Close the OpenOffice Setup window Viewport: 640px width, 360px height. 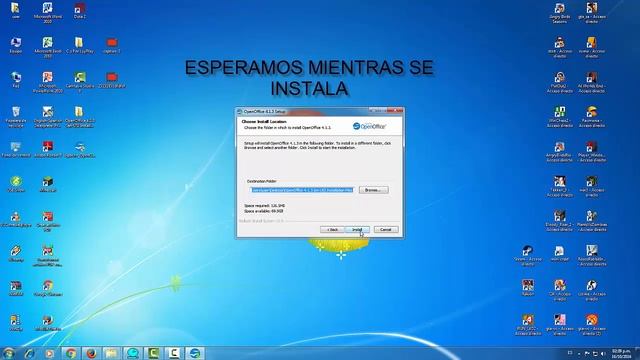pos(396,111)
